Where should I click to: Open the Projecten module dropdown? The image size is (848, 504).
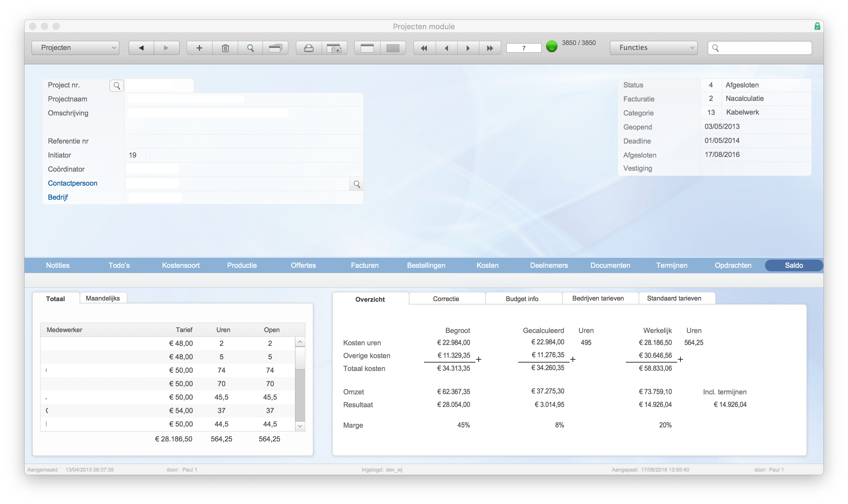pos(75,48)
